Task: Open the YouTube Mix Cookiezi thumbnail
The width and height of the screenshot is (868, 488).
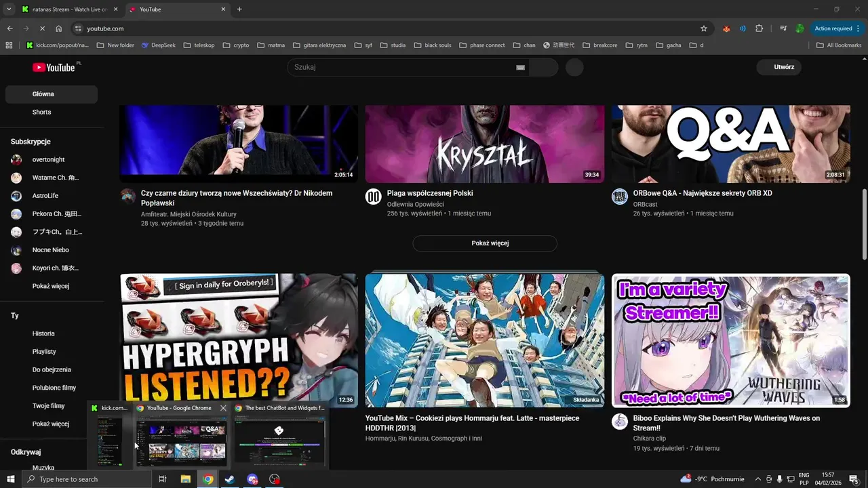Action: point(485,340)
